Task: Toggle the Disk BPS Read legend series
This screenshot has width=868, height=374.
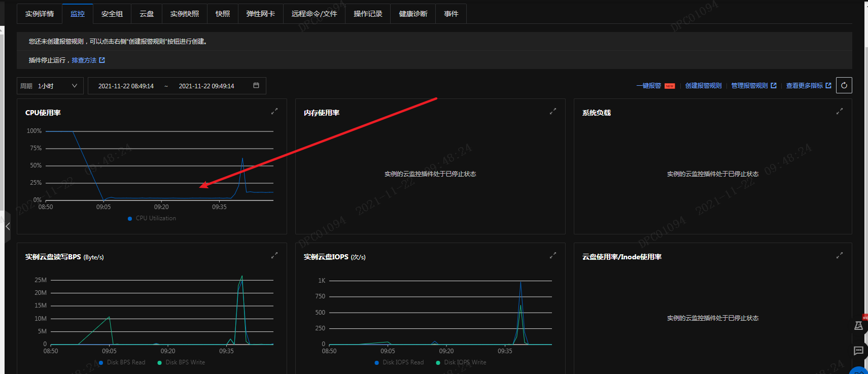Action: click(x=122, y=362)
